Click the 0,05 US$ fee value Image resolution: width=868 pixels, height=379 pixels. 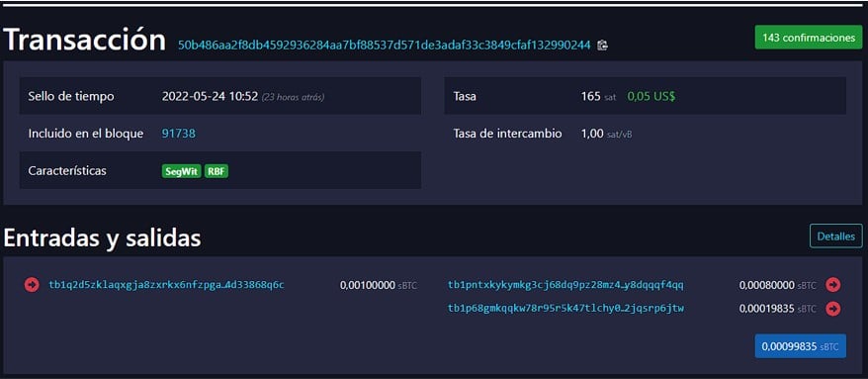(651, 96)
